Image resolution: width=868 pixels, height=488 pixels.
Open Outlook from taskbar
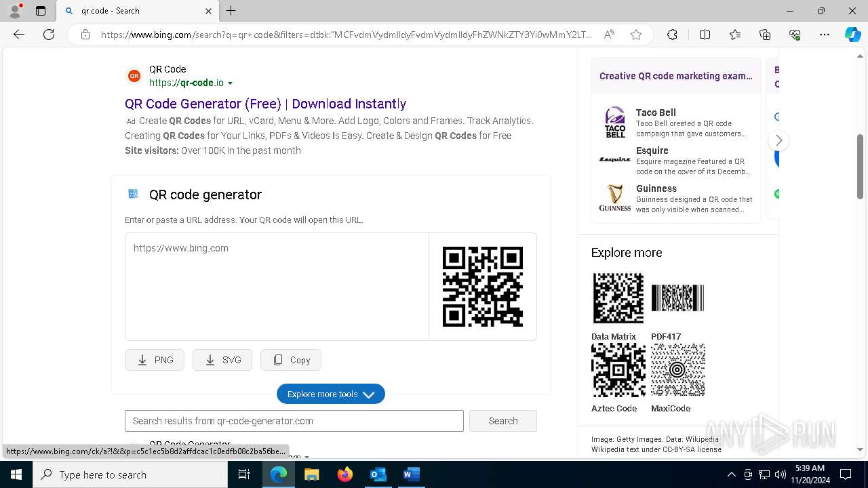click(378, 474)
